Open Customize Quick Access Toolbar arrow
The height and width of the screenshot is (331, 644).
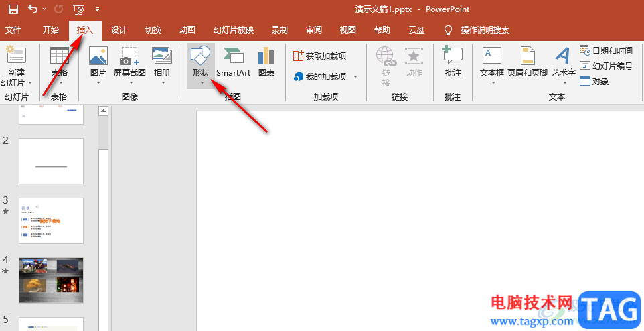pyautogui.click(x=97, y=9)
